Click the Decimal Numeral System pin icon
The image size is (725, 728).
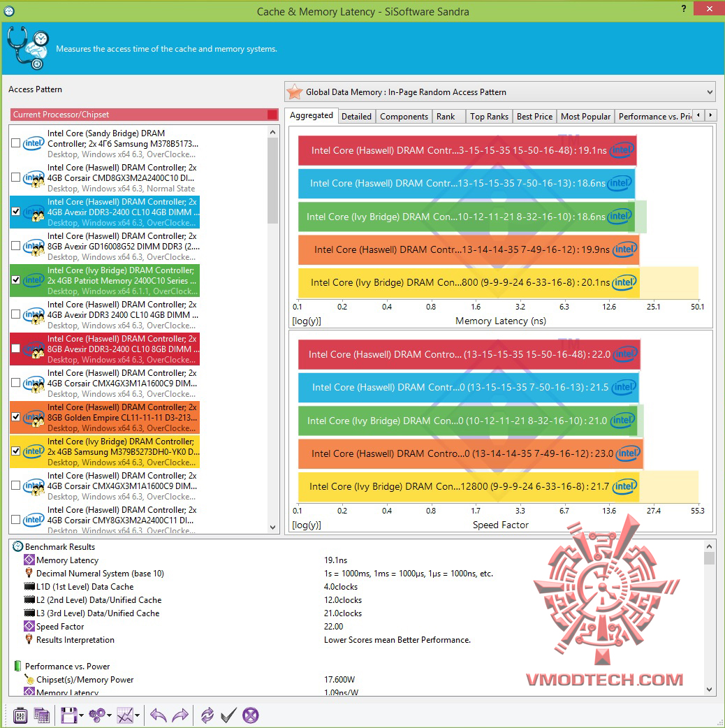pos(29,573)
